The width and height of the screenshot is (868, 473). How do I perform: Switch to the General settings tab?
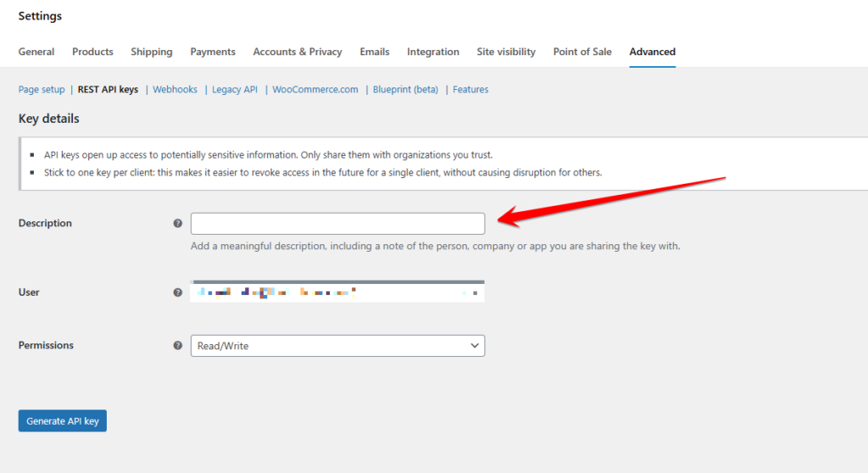coord(36,52)
